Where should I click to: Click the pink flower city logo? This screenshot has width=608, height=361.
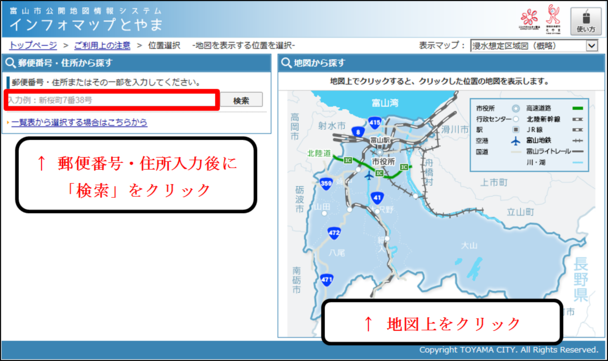point(529,19)
